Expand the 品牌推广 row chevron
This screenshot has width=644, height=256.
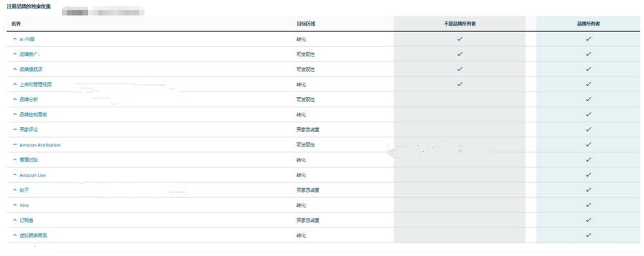pyautogui.click(x=15, y=54)
